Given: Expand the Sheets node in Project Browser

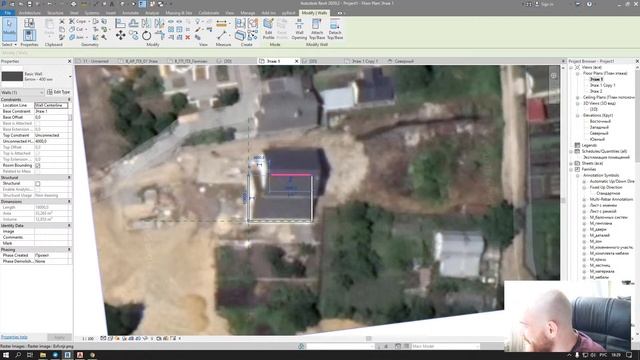Looking at the screenshot, I should coord(571,163).
